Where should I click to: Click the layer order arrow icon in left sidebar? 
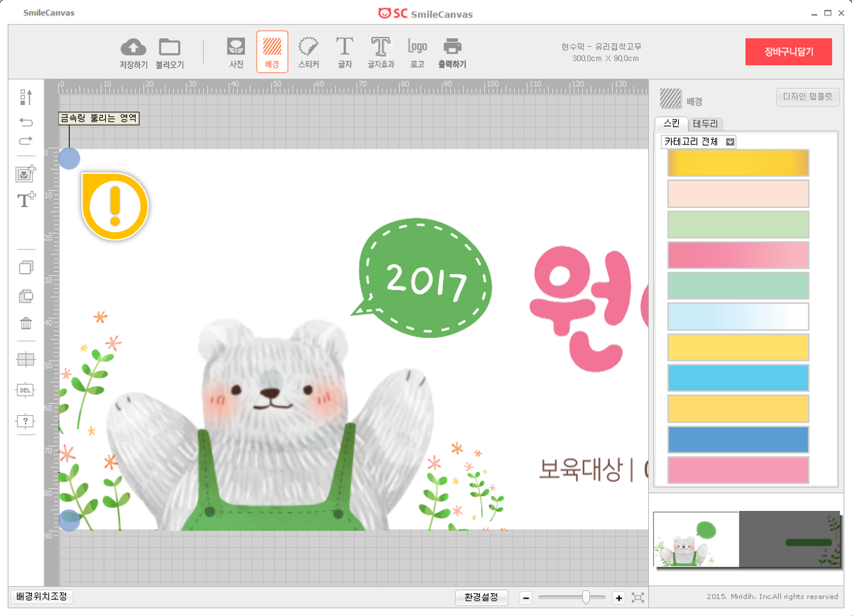[x=26, y=97]
